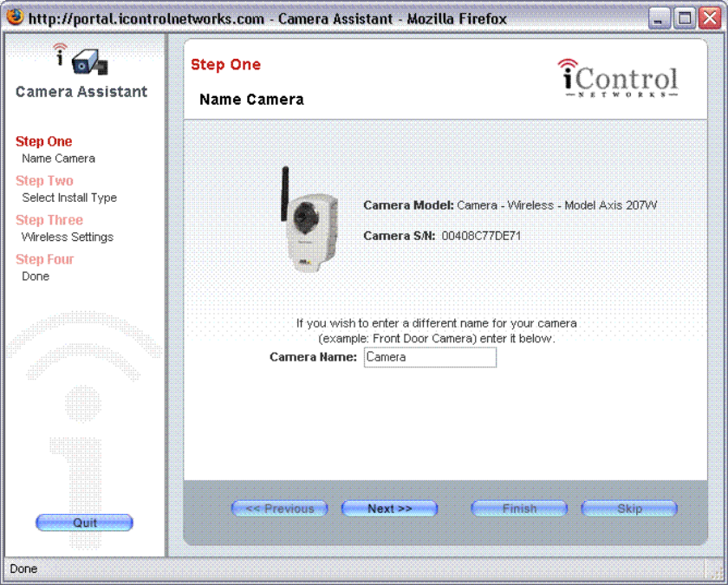
Task: Click the iControl Networks logo
Action: (619, 78)
